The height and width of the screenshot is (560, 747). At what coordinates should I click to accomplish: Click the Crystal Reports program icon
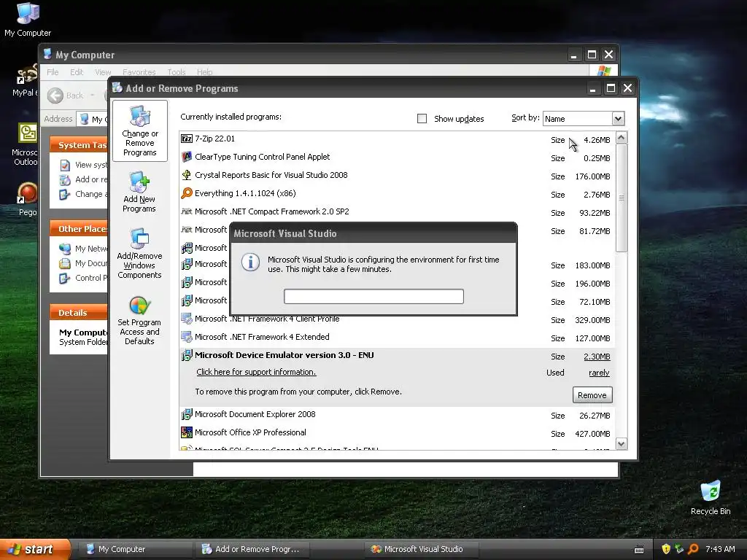tap(187, 175)
